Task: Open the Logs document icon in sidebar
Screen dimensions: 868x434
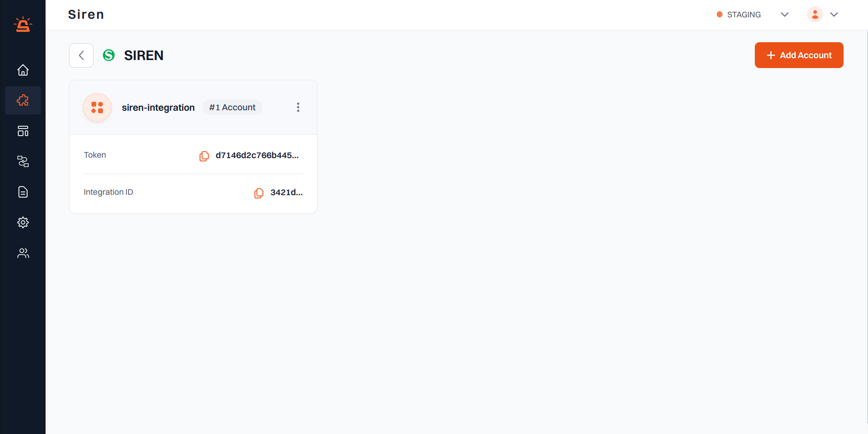Action: point(23,192)
